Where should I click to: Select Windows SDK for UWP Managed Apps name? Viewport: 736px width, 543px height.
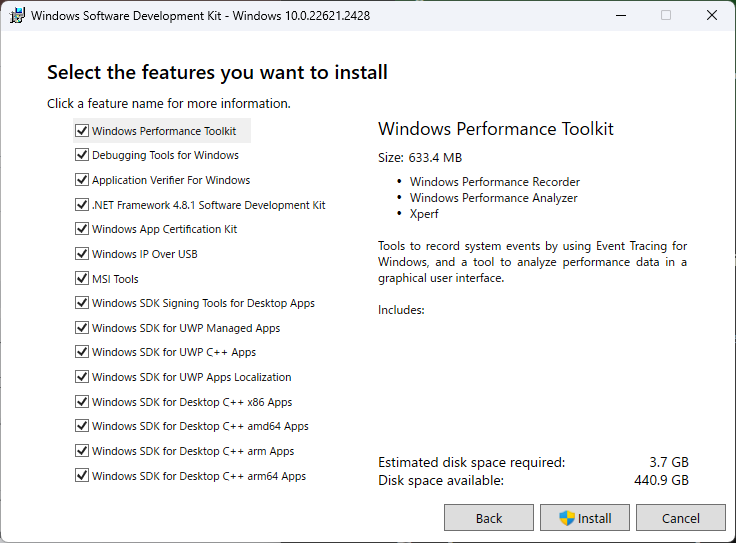tap(186, 328)
